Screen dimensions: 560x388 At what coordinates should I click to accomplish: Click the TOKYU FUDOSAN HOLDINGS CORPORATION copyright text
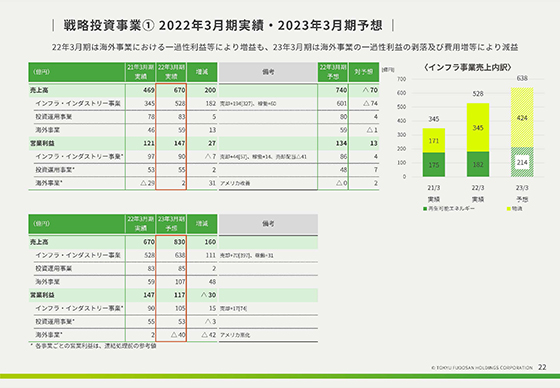482,367
